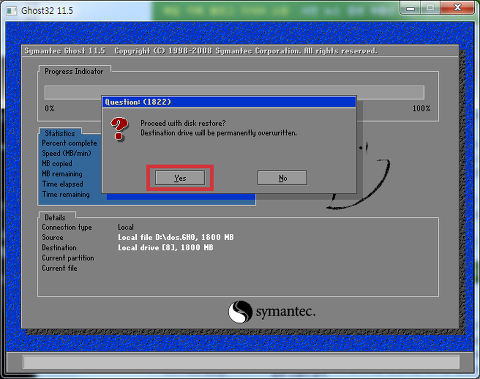
Task: Click the 'Progress Indicator' group heading
Action: click(x=74, y=71)
